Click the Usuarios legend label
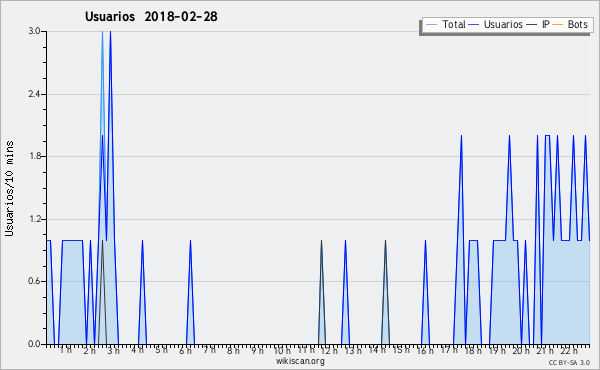This screenshot has width=600, height=370. [x=503, y=24]
